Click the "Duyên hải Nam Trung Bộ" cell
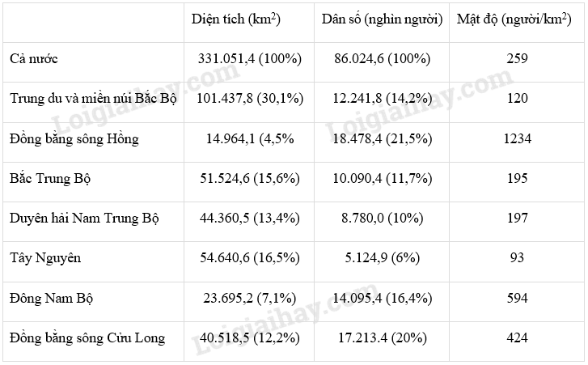 85,219
